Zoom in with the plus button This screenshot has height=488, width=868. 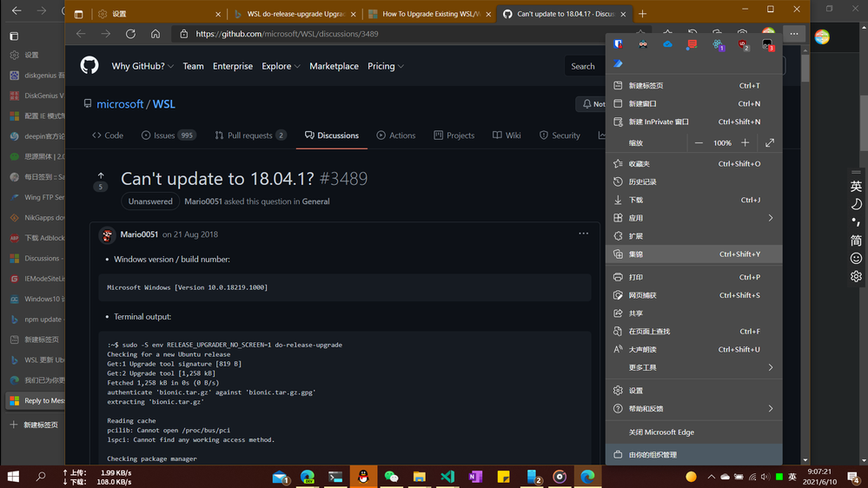coord(745,142)
